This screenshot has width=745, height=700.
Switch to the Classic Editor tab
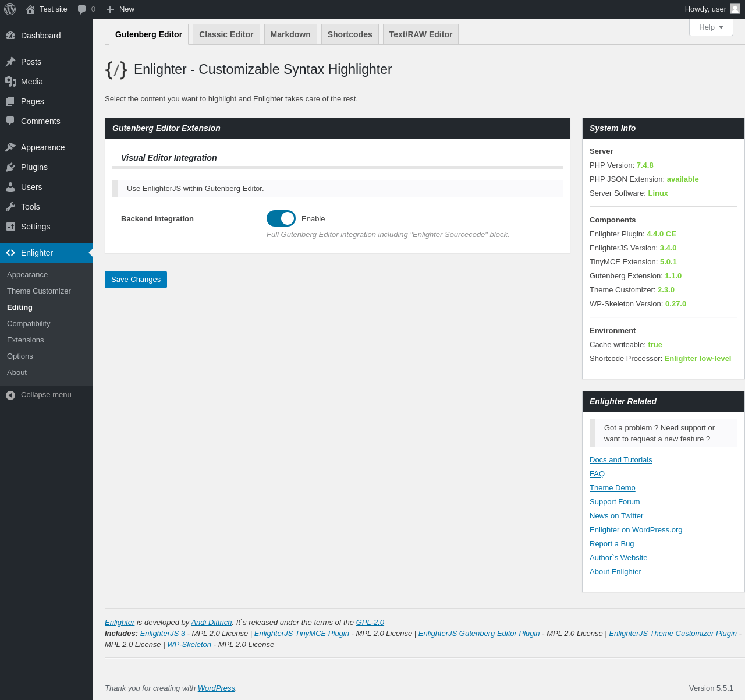pos(226,34)
